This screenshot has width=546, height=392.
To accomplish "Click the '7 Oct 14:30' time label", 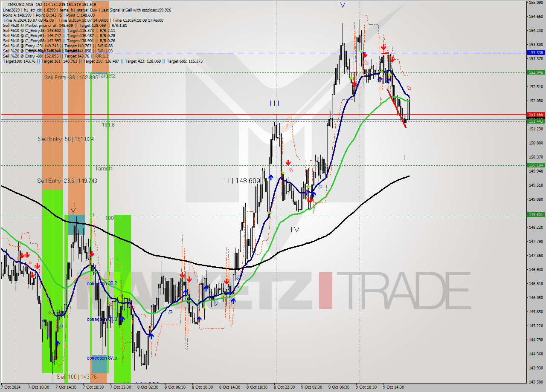I will tap(66, 387).
